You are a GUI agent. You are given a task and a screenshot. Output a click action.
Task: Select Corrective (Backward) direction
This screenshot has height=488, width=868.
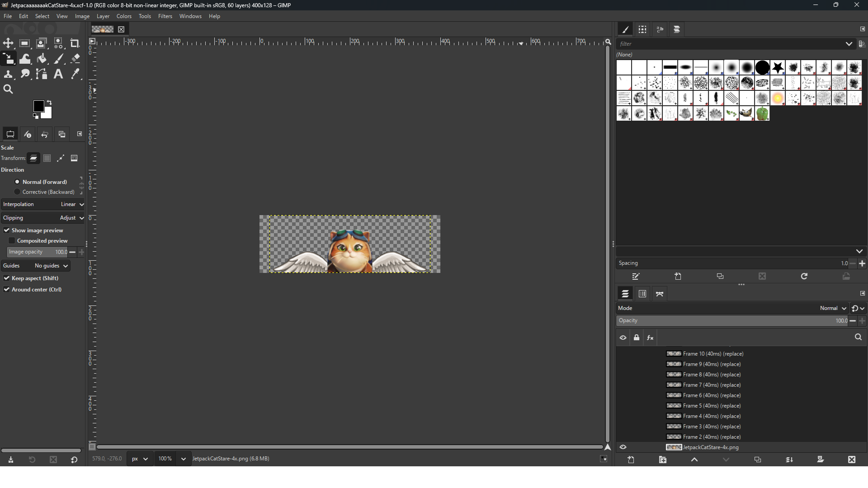(17, 192)
